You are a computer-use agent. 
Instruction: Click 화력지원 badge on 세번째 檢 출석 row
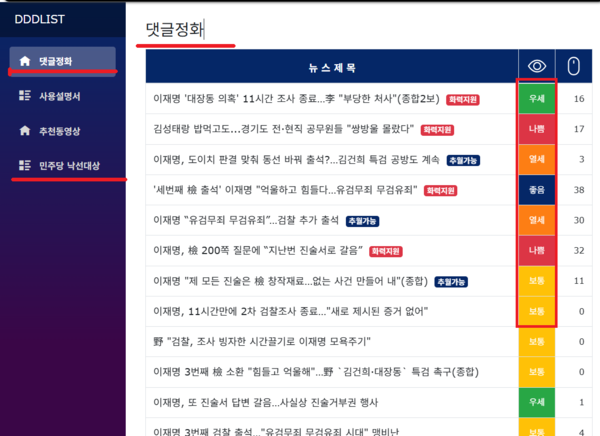440,191
